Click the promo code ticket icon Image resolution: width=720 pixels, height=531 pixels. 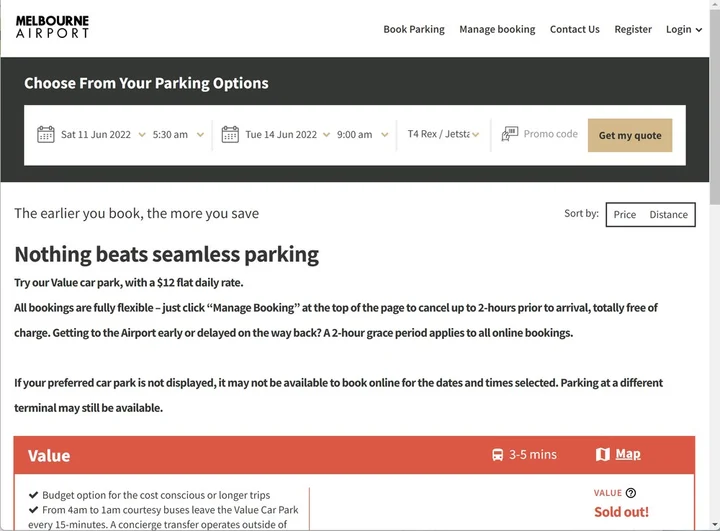click(510, 134)
